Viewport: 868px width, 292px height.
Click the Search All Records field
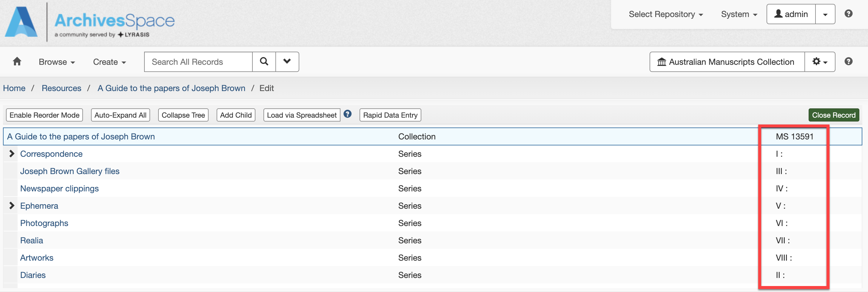tap(198, 62)
